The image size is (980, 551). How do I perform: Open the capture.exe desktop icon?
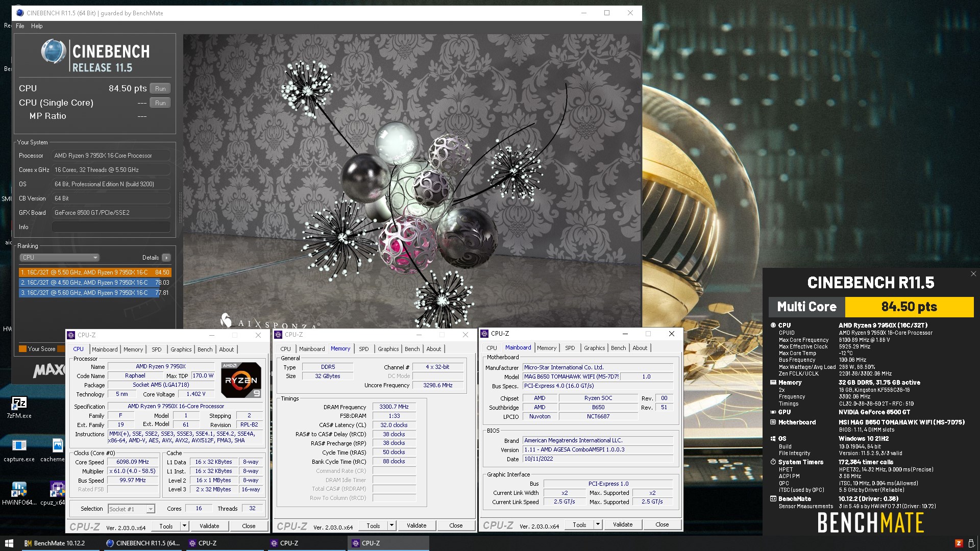[19, 450]
